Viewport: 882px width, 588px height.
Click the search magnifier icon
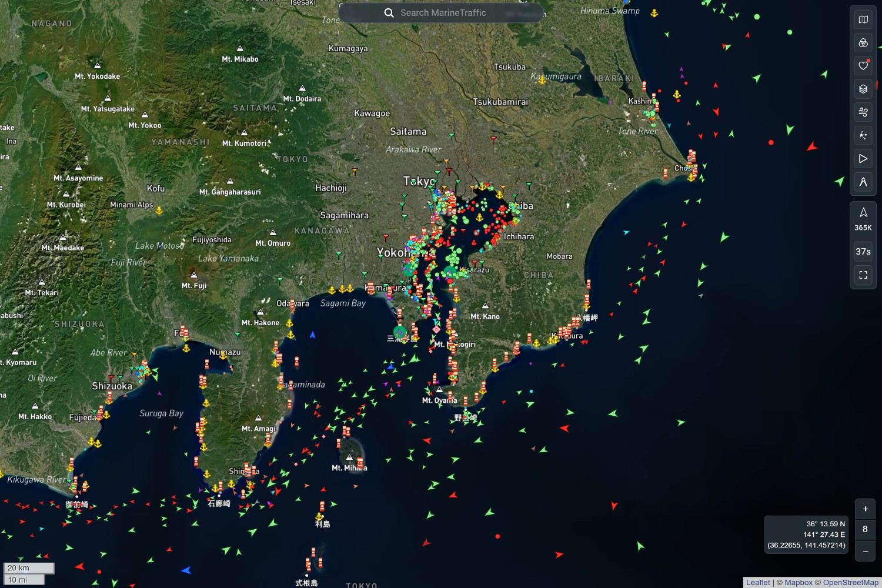click(x=389, y=13)
